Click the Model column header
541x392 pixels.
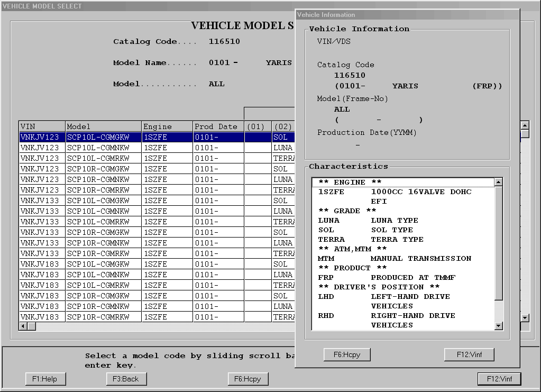coord(104,126)
